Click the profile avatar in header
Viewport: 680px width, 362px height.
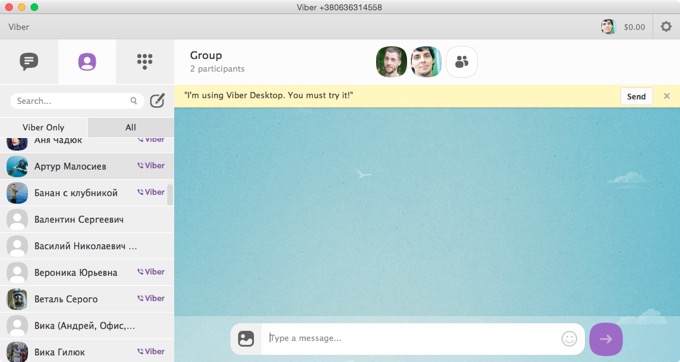pos(608,27)
